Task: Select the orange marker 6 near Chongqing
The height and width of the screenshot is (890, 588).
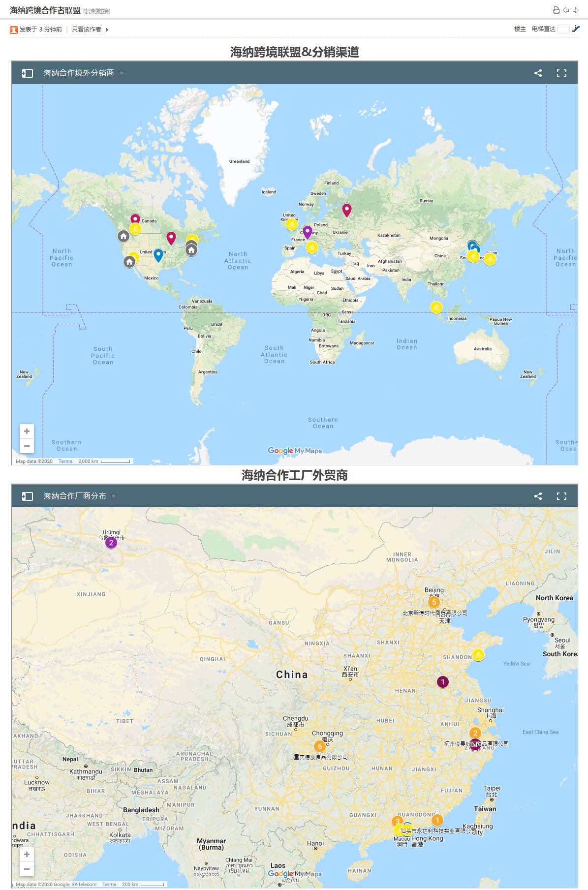Action: click(x=320, y=746)
